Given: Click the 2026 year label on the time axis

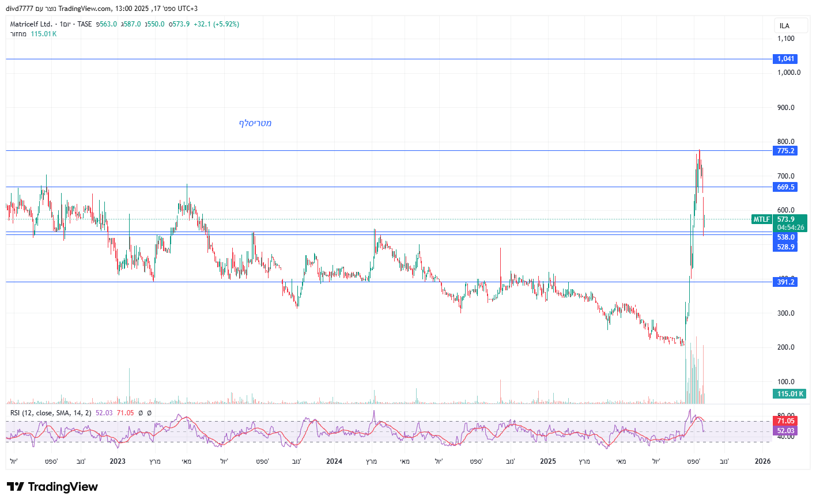Looking at the screenshot, I should click(x=763, y=461).
